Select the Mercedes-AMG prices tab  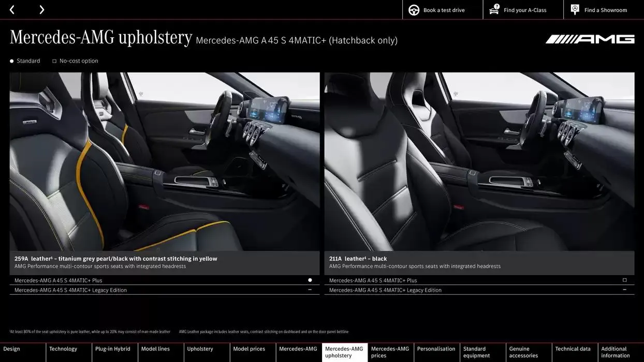click(390, 352)
